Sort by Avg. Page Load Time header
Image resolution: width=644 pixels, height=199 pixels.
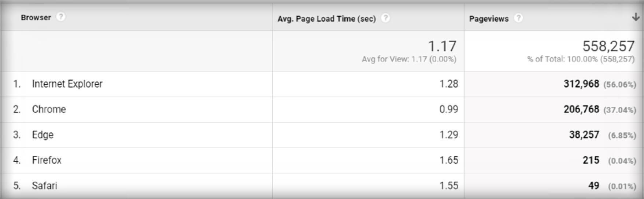coord(326,19)
